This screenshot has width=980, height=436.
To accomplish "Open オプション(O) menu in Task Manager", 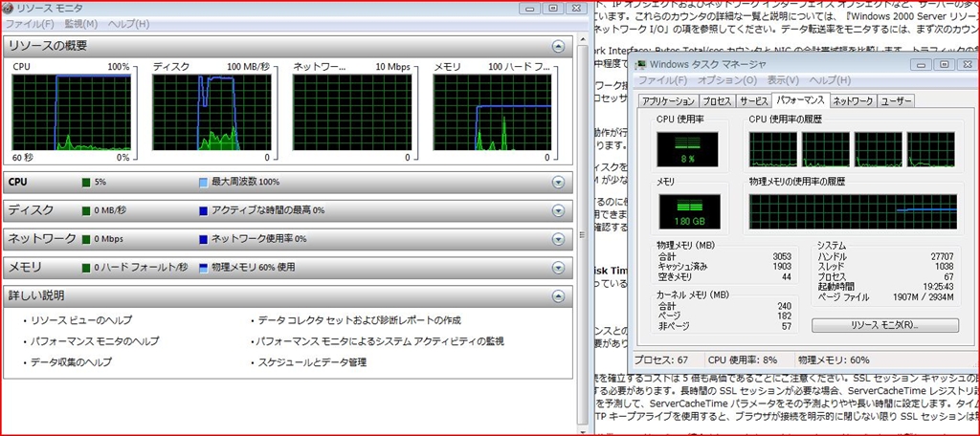I will point(727,80).
